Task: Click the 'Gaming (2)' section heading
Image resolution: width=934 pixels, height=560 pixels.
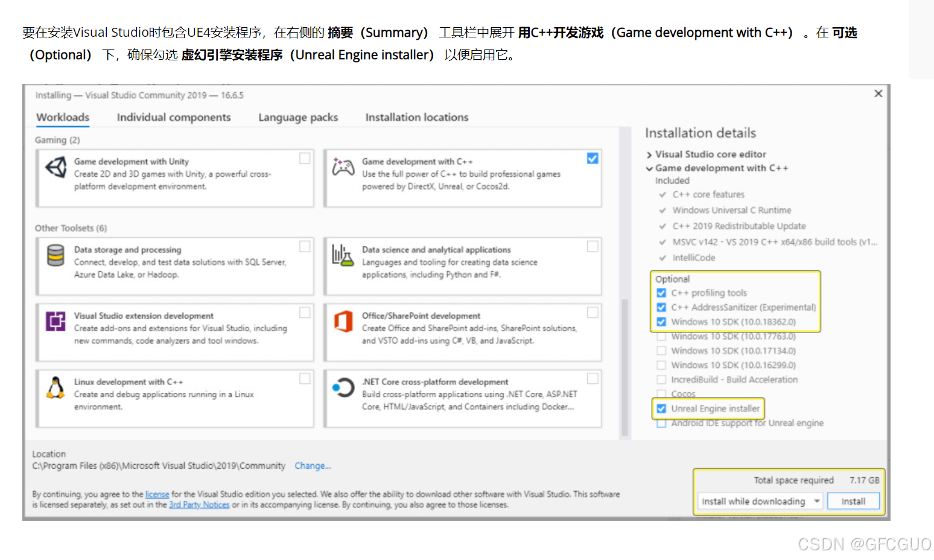Action: click(57, 140)
